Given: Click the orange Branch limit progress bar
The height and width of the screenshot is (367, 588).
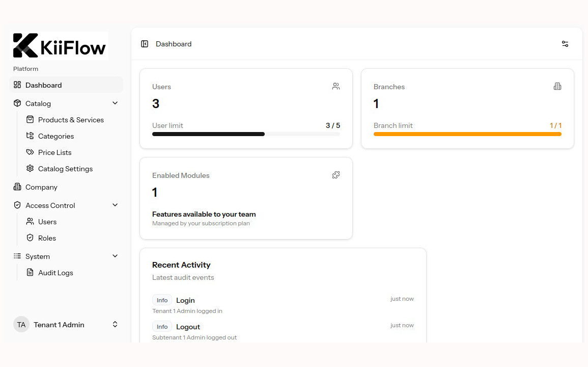Looking at the screenshot, I should tap(467, 134).
